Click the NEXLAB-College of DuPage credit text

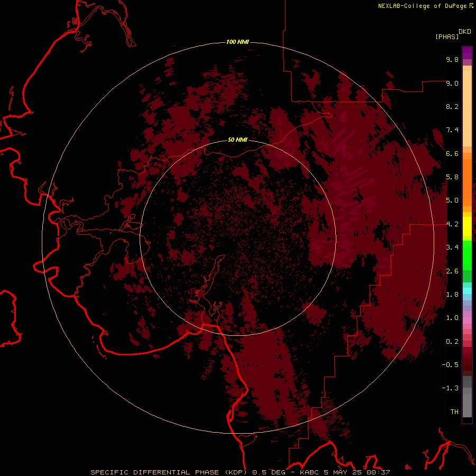(422, 6)
